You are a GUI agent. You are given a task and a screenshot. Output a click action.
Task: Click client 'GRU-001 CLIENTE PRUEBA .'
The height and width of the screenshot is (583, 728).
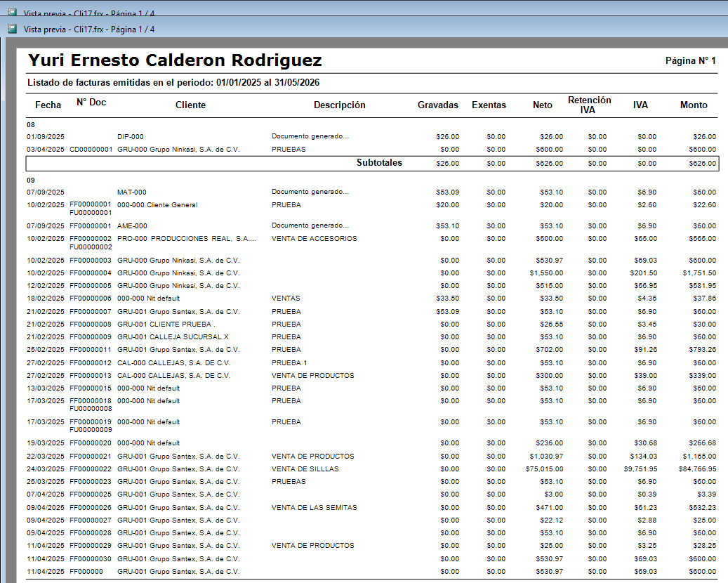(x=166, y=325)
